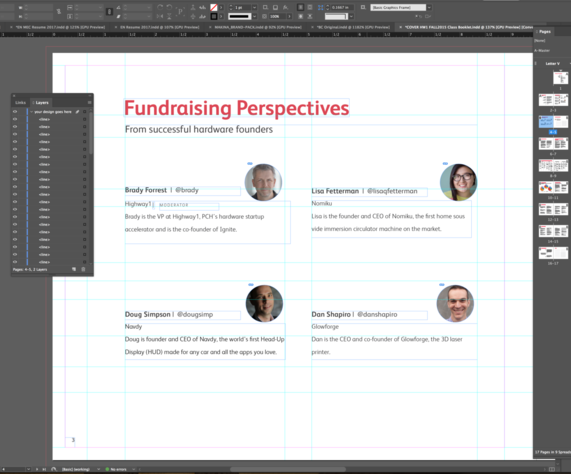This screenshot has width=571, height=474.
Task: Select [None] master in Pages panel
Action: tap(540, 40)
